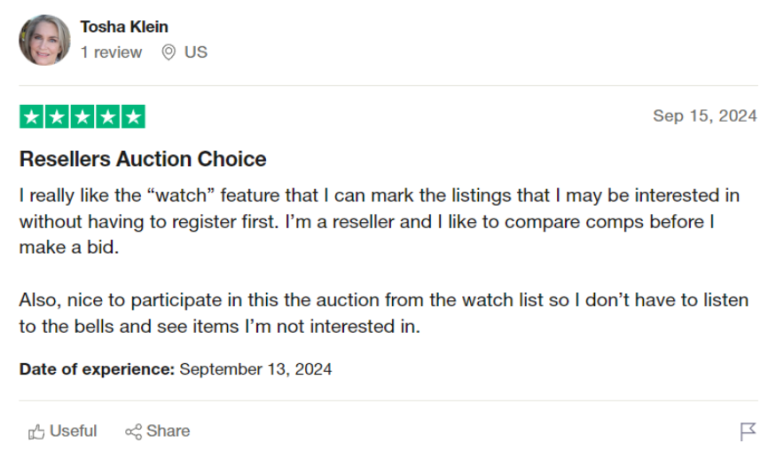Click the first green rating star

32,117
